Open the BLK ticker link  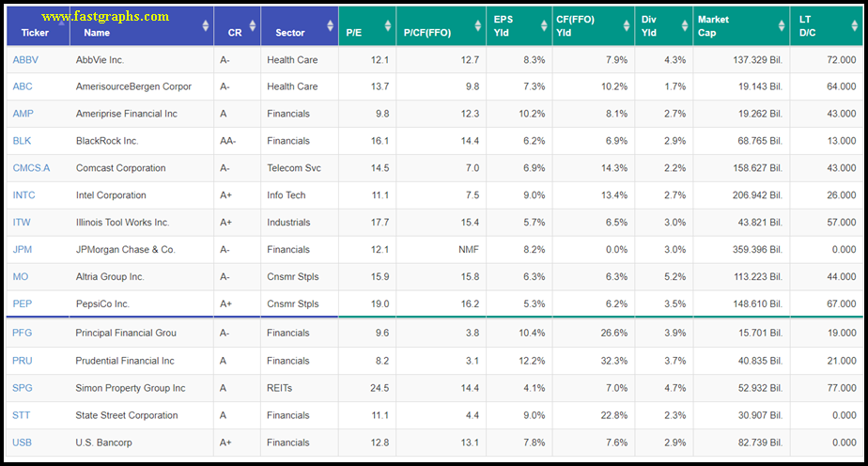(x=23, y=141)
